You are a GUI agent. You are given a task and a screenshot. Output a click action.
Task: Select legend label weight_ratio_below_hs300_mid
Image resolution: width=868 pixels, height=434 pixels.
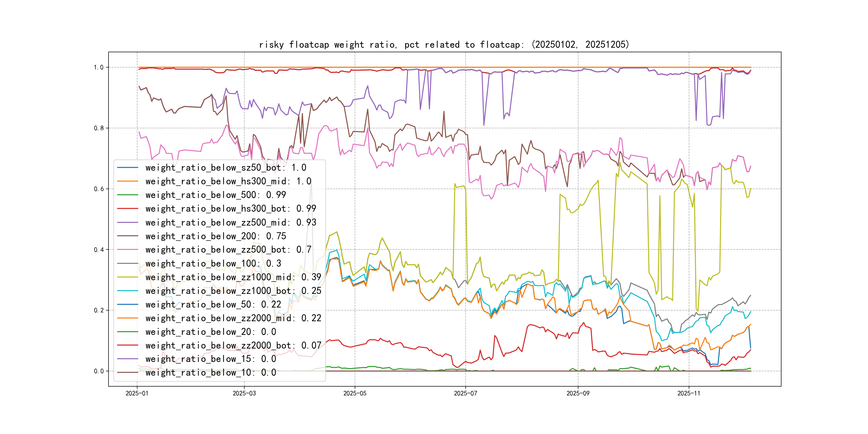click(228, 181)
